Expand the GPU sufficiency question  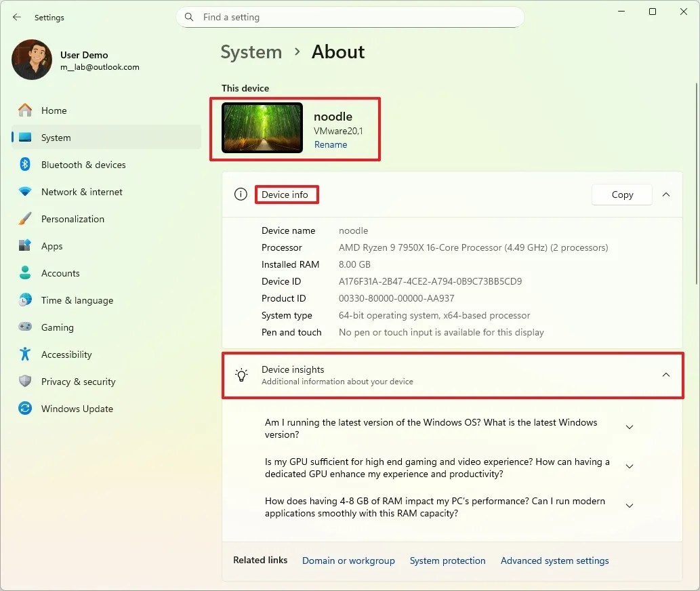pyautogui.click(x=629, y=466)
